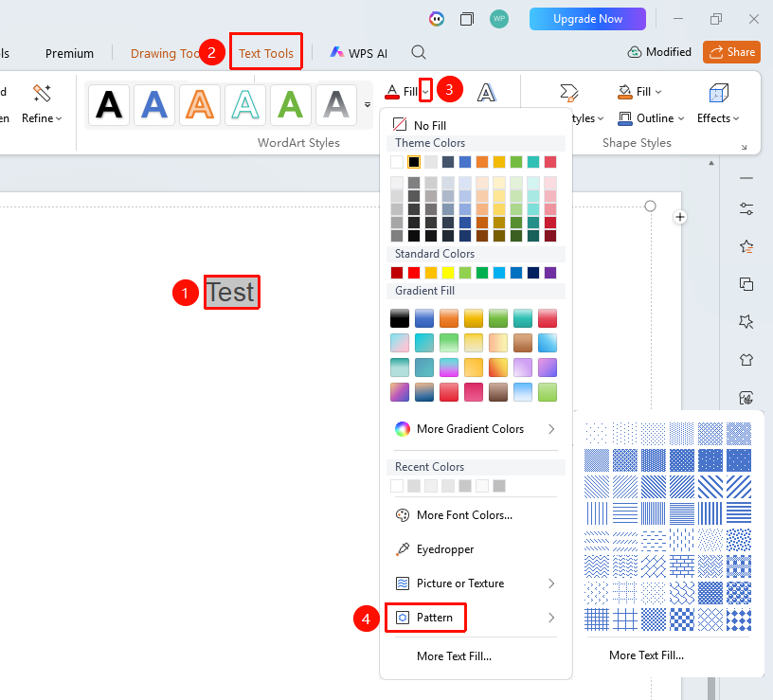Screen dimensions: 773x700
Task: Click the Modified cloud status icon
Action: (635, 52)
